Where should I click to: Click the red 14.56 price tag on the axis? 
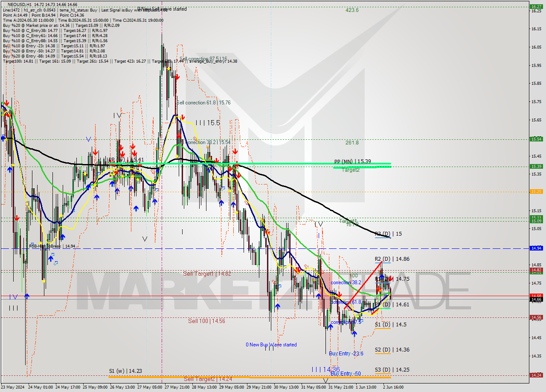[536, 317]
